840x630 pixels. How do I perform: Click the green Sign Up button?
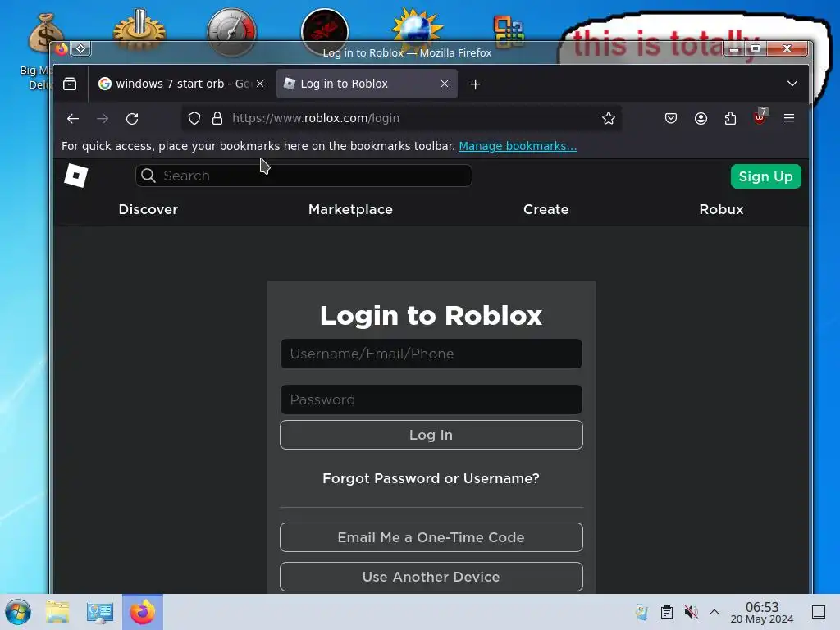click(765, 176)
